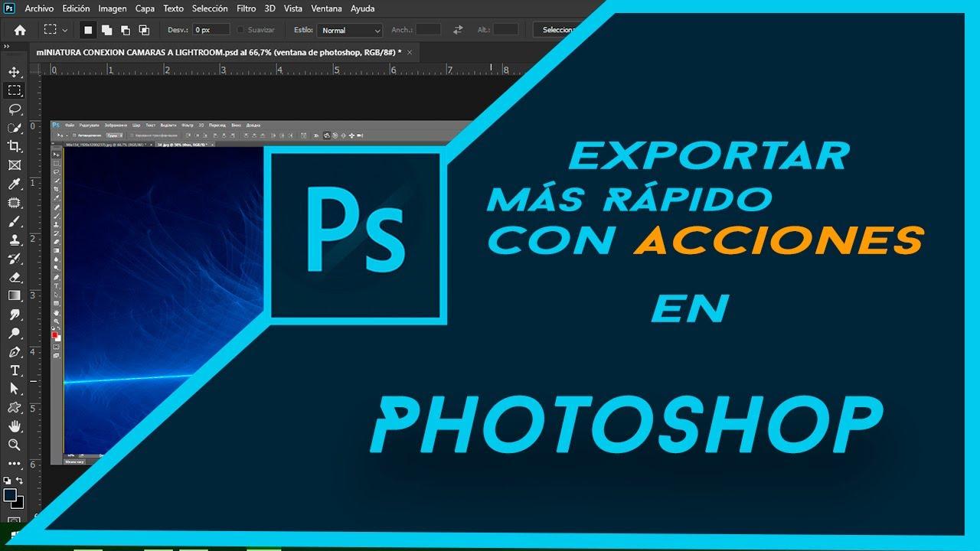Choose the New selection mode
The width and height of the screenshot is (980, 551).
click(x=88, y=30)
